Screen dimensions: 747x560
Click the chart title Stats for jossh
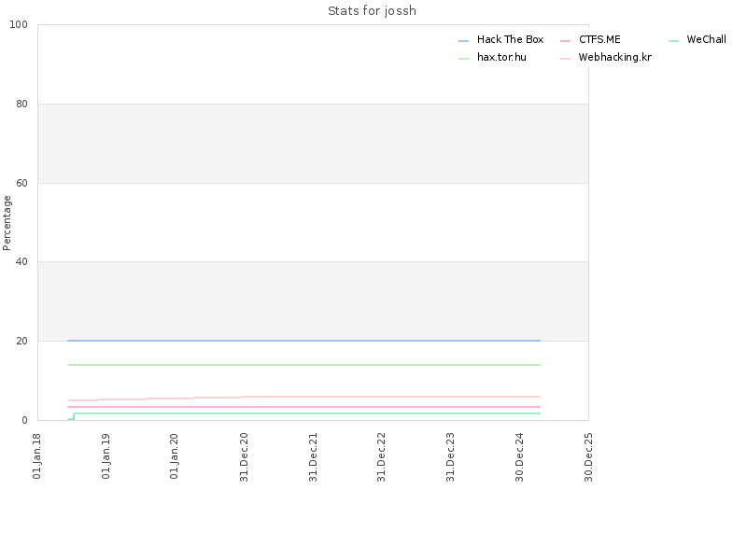372,11
